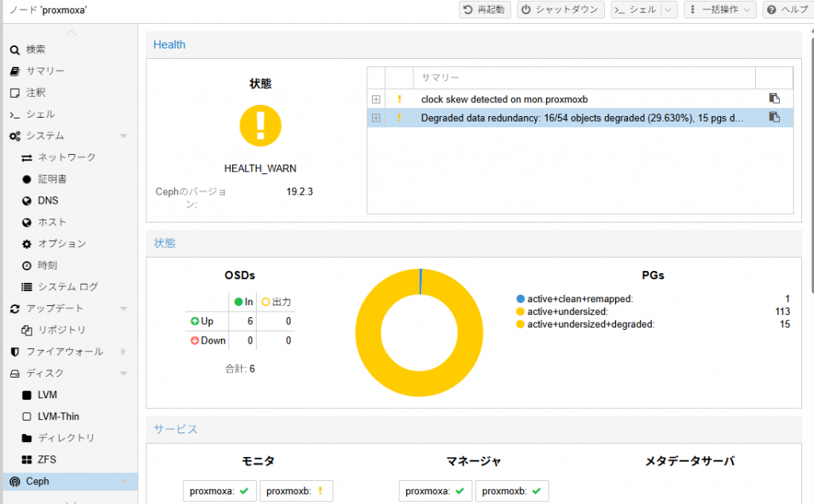Select サマリー in the sidebar
This screenshot has height=504, width=814.
click(45, 71)
